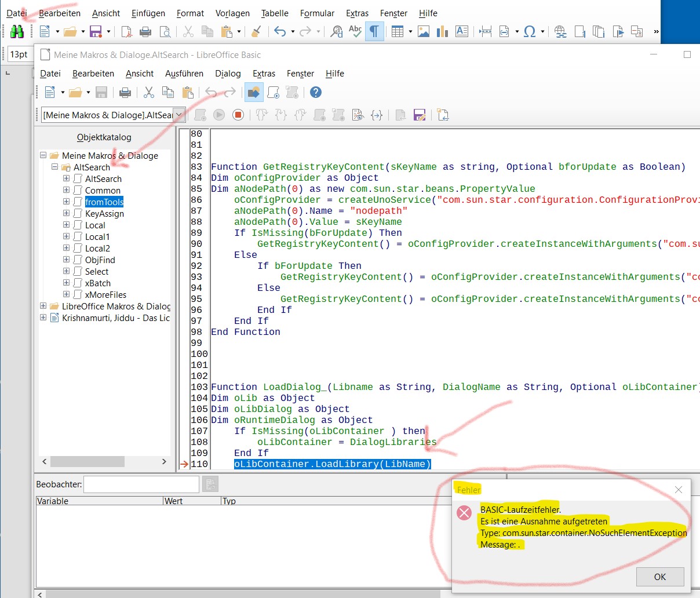The image size is (700, 598).
Task: Export as PDF from the Writer toolbar
Action: coord(126,31)
